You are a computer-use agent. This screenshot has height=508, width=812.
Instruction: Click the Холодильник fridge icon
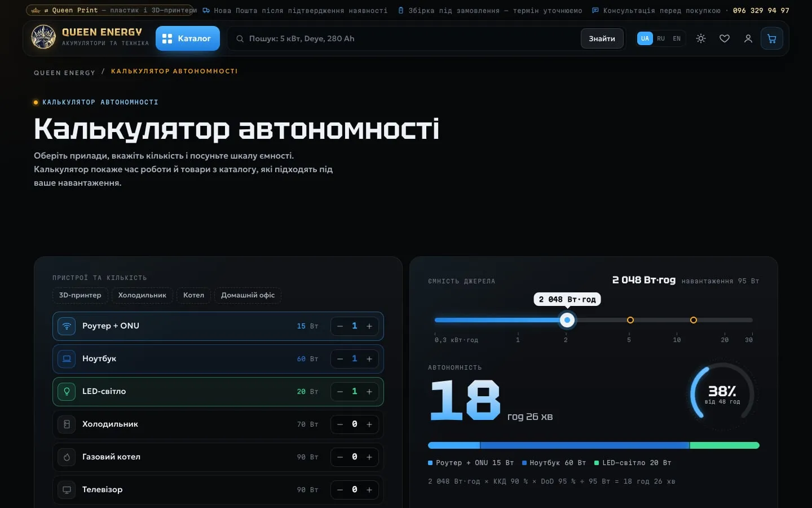click(x=67, y=424)
